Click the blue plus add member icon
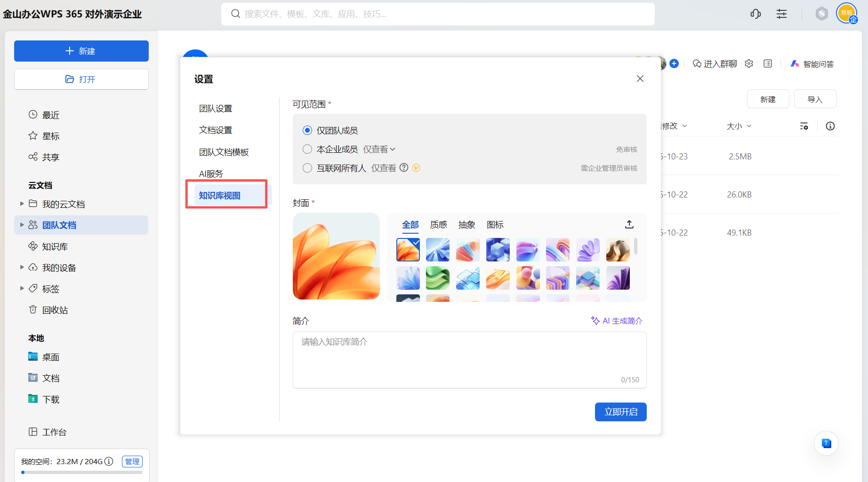The height and width of the screenshot is (482, 868). [x=674, y=63]
